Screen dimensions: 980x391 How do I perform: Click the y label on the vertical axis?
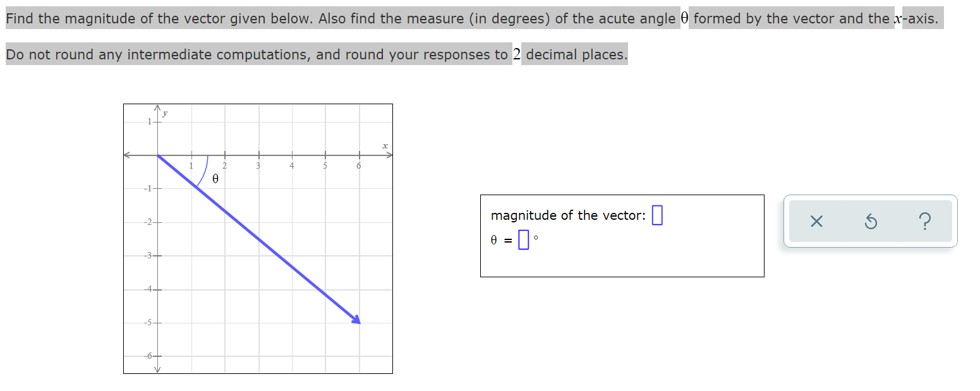point(165,114)
